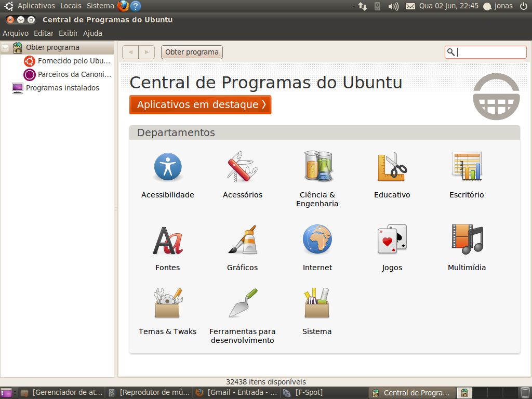This screenshot has height=399, width=532.
Task: Open the mail envelope indicator
Action: (x=410, y=6)
